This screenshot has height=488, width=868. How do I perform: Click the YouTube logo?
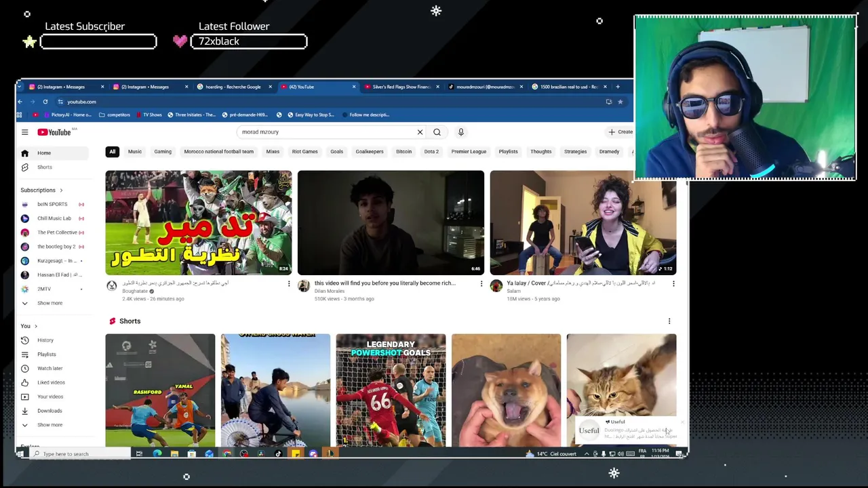point(56,132)
